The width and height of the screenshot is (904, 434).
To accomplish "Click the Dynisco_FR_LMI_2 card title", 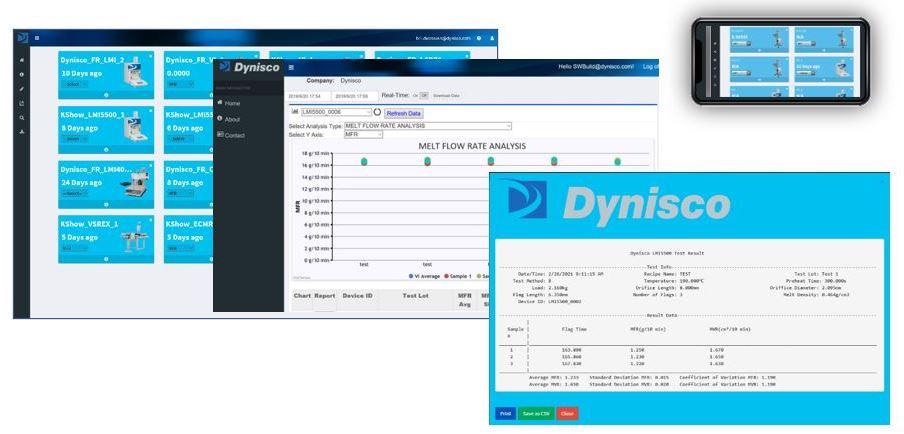I will (x=92, y=60).
